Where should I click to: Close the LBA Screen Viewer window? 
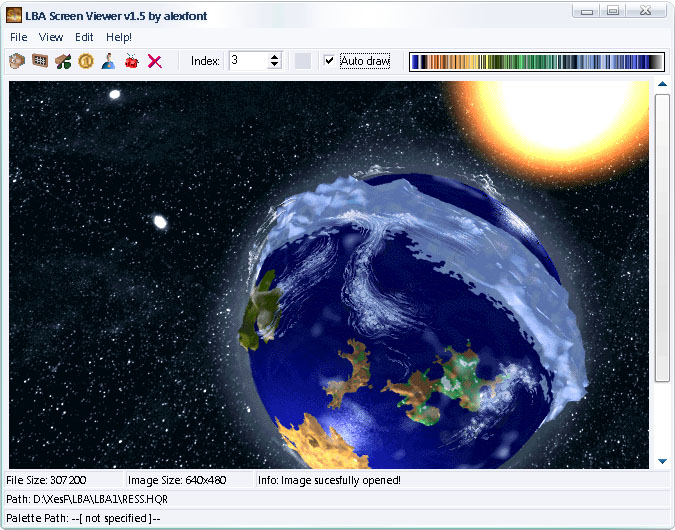click(646, 11)
